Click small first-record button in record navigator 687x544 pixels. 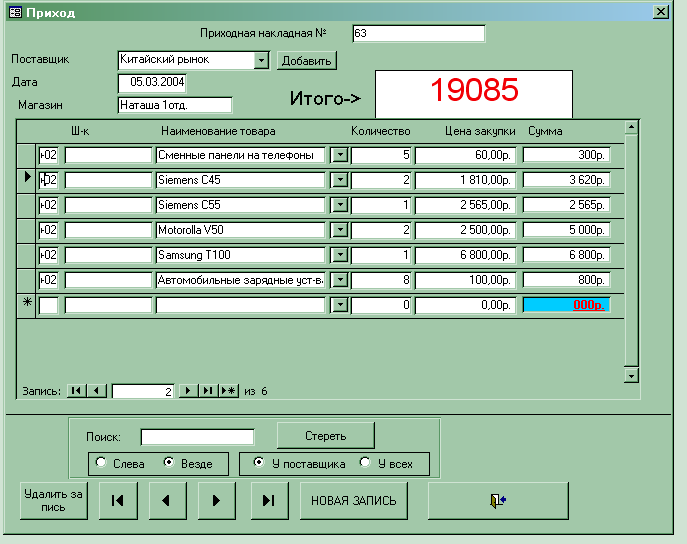coord(77,391)
